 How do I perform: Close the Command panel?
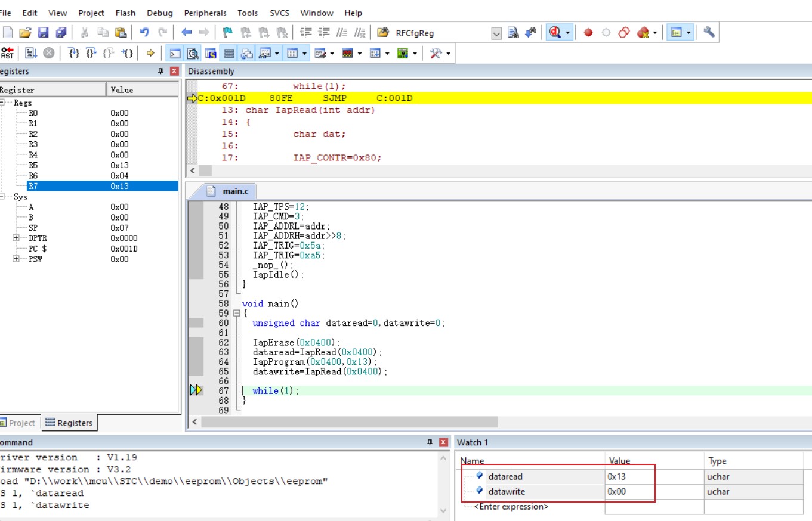(x=443, y=442)
